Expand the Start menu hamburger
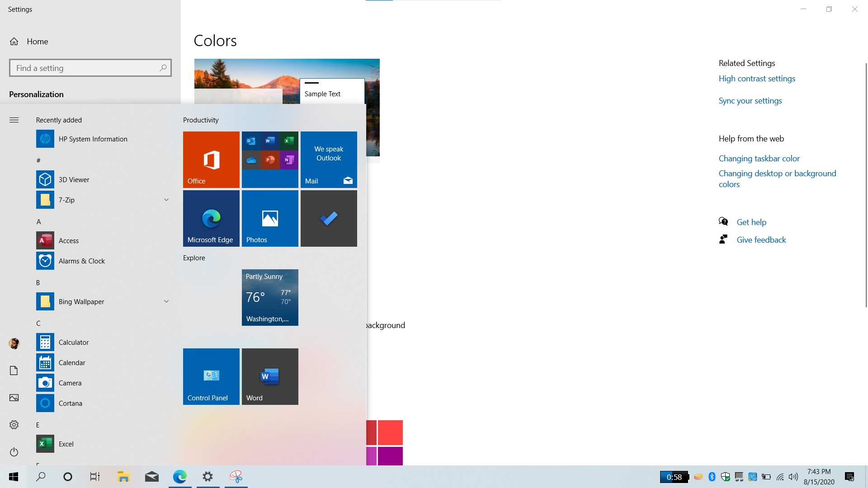Viewport: 868px width, 488px height. tap(14, 120)
